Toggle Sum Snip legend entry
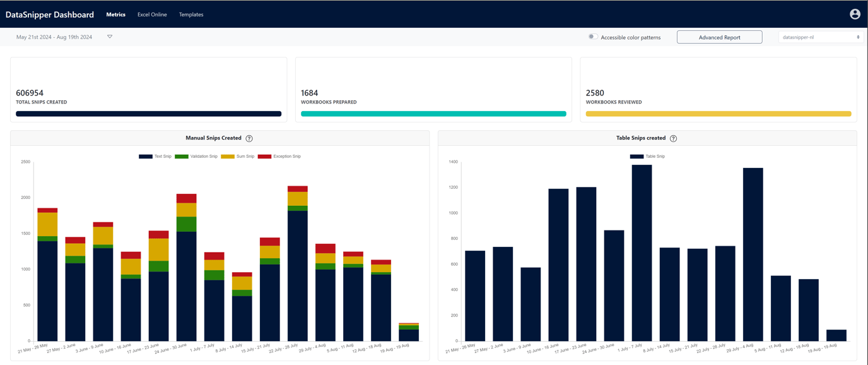Viewport: 868px width, 365px height. point(238,156)
